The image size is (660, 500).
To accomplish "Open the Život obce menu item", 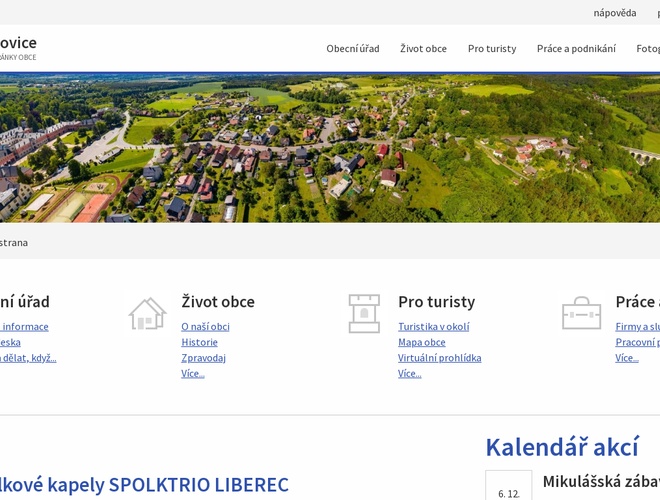I will click(x=423, y=48).
